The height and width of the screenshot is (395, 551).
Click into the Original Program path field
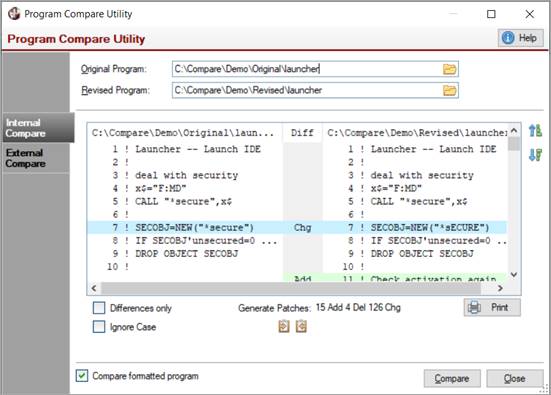(x=306, y=69)
